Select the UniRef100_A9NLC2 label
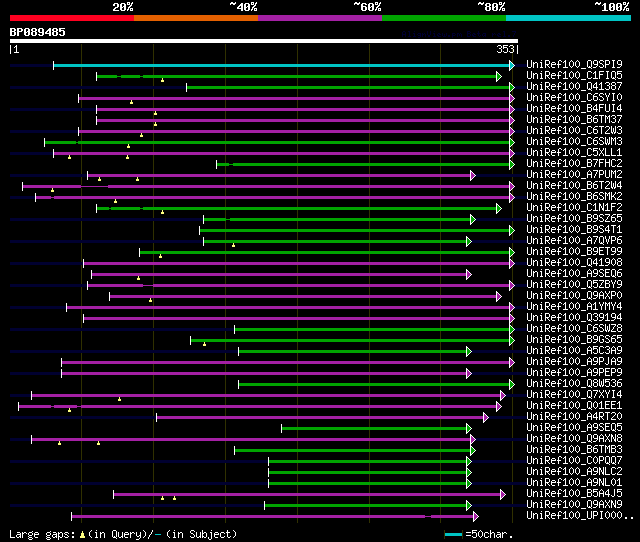This screenshot has height=542, width=640. pyautogui.click(x=574, y=472)
